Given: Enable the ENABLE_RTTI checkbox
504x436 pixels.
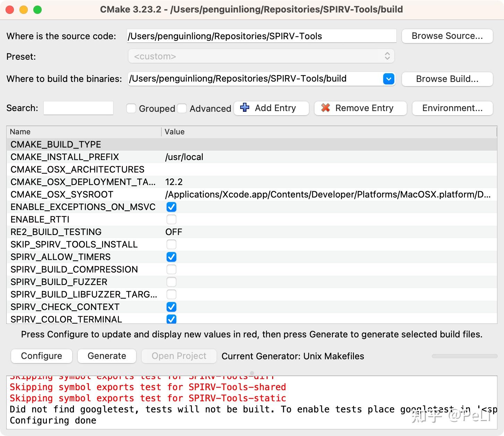Looking at the screenshot, I should 171,219.
